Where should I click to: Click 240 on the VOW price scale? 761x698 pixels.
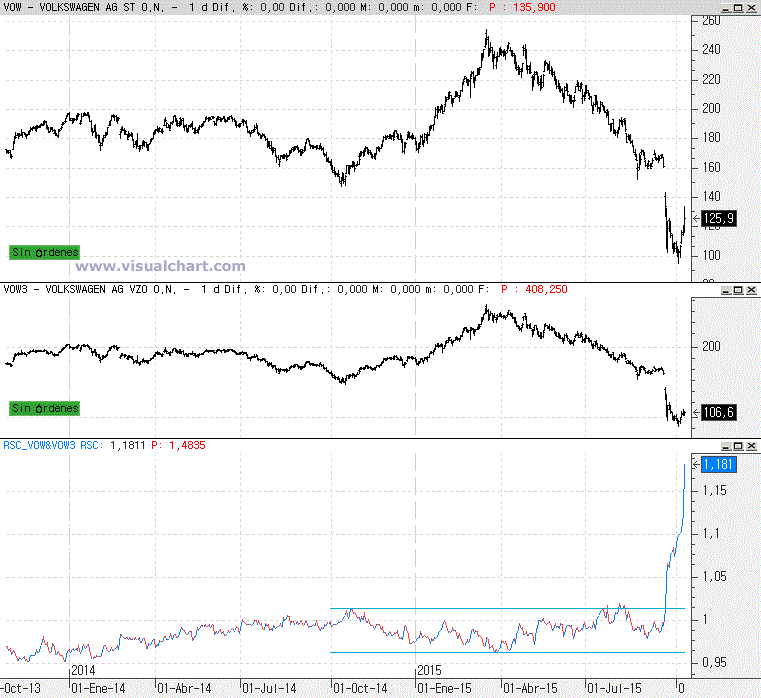pyautogui.click(x=711, y=50)
